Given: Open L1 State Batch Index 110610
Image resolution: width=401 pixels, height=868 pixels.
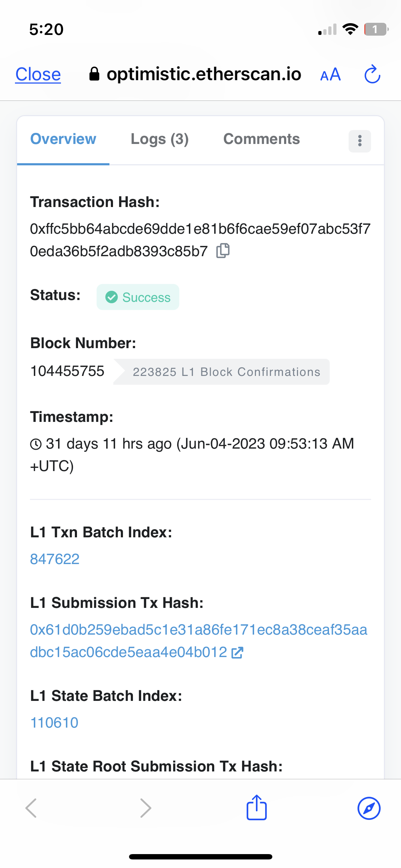Looking at the screenshot, I should click(54, 723).
